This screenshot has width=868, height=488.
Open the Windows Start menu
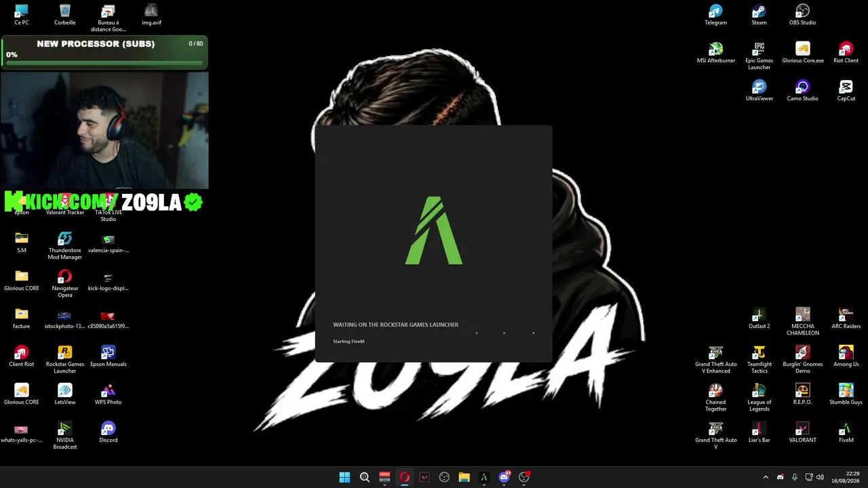click(344, 477)
